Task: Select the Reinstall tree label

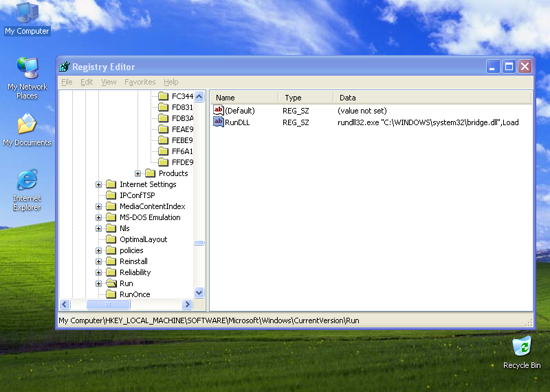Action: tap(133, 261)
